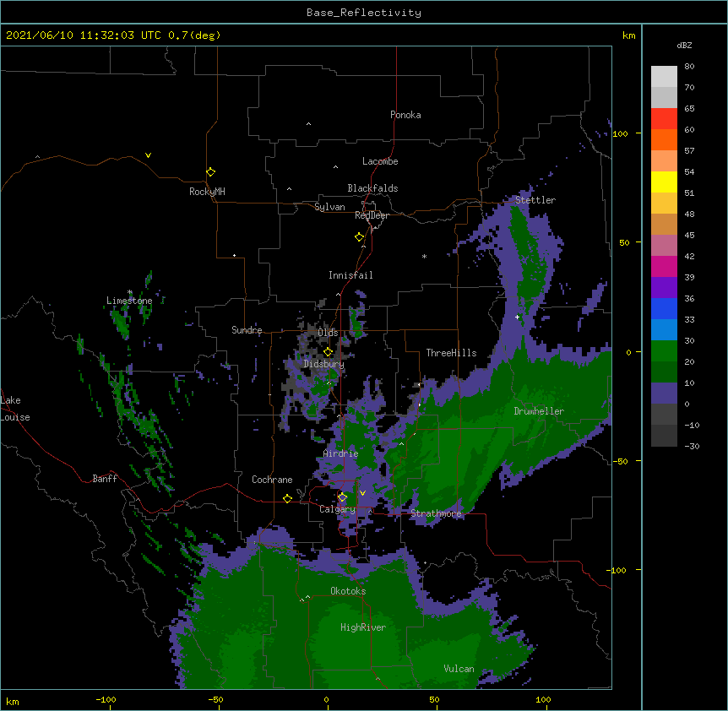Click the yellow V marker east of RockyMH road
The image size is (728, 711).
(148, 155)
